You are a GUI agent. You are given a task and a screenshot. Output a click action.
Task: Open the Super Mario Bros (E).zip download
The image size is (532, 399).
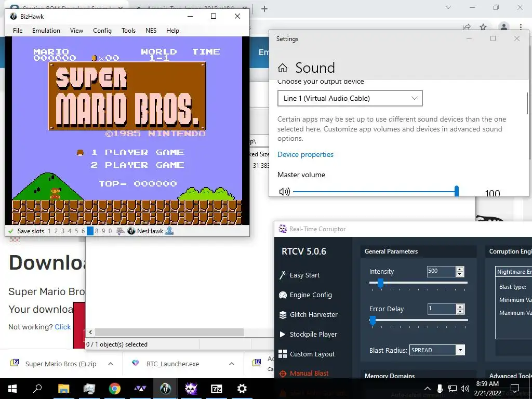point(60,364)
